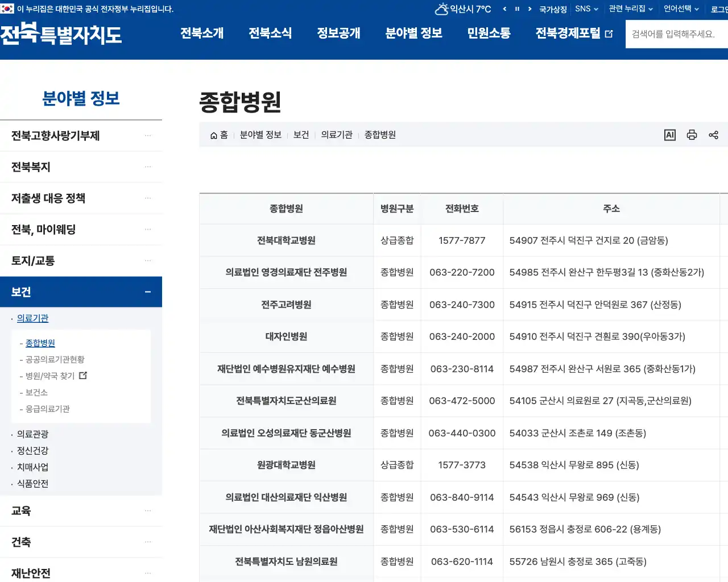Open the 전북소식 menu
Viewport: 728px width, 582px height.
click(x=271, y=34)
